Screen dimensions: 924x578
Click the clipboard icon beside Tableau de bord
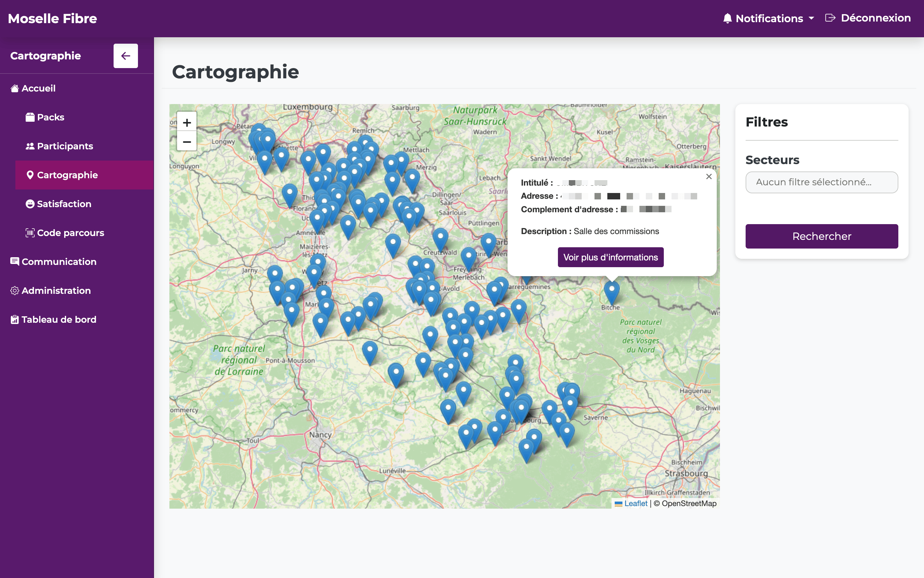[x=14, y=320]
